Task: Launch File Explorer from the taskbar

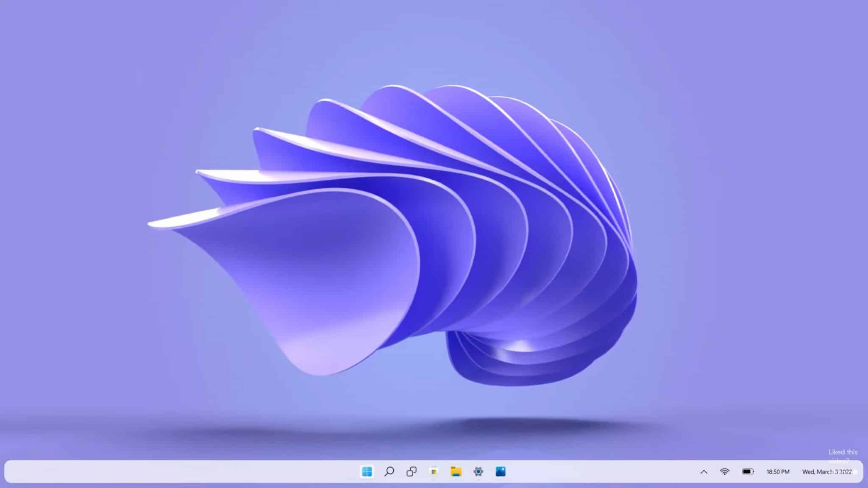Action: pyautogui.click(x=456, y=471)
